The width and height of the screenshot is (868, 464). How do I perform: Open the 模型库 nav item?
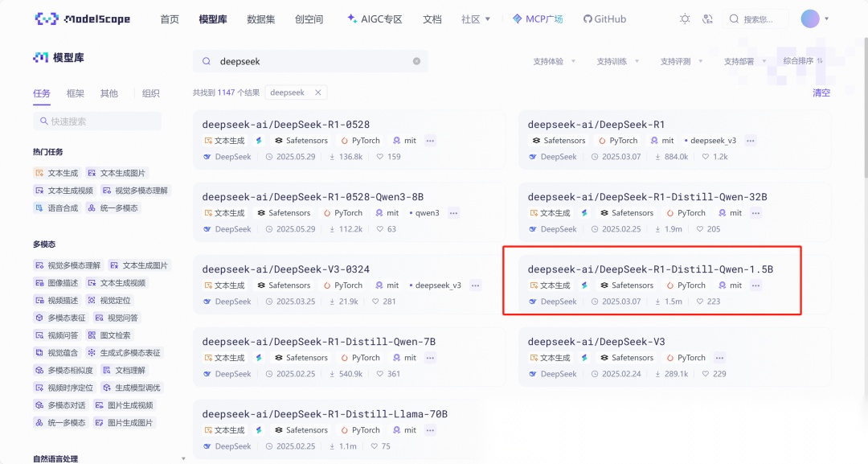tap(212, 19)
